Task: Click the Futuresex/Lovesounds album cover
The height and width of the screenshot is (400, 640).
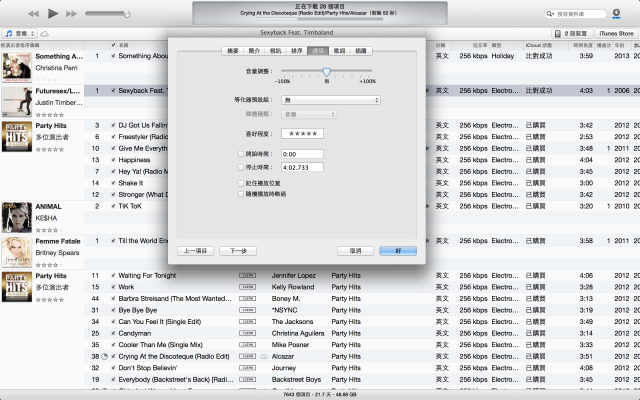Action: [17, 102]
